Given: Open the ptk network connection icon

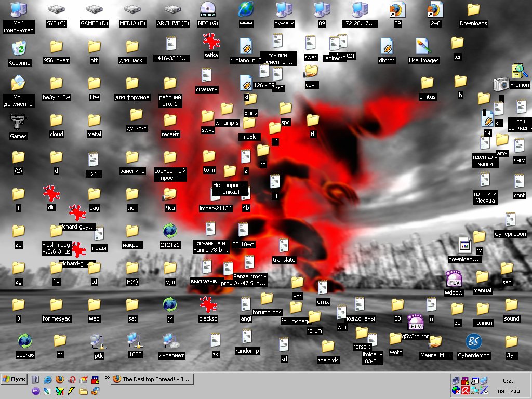Looking at the screenshot, I should point(98,347).
